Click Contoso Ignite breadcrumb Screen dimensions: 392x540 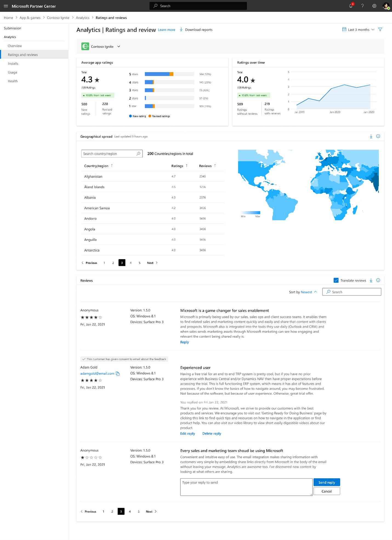tap(58, 18)
